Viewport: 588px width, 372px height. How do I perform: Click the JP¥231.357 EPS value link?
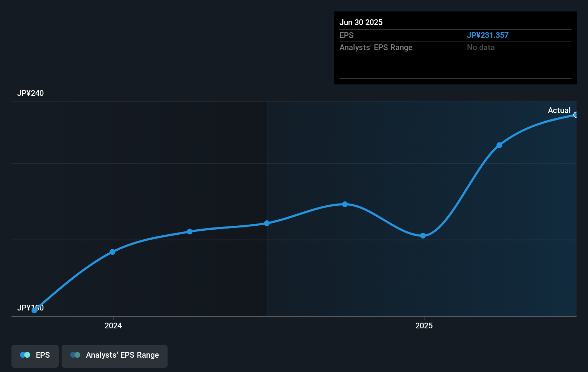click(x=488, y=35)
